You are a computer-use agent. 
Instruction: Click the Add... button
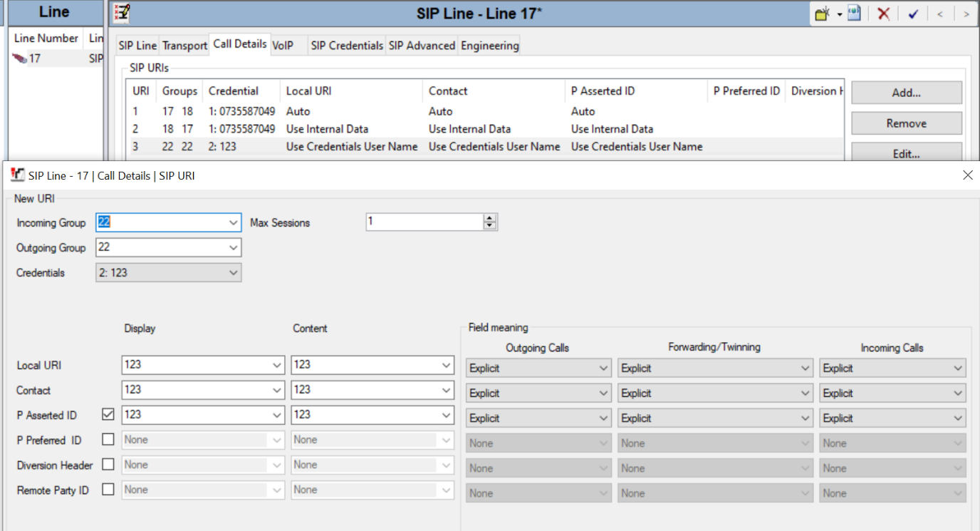point(907,93)
